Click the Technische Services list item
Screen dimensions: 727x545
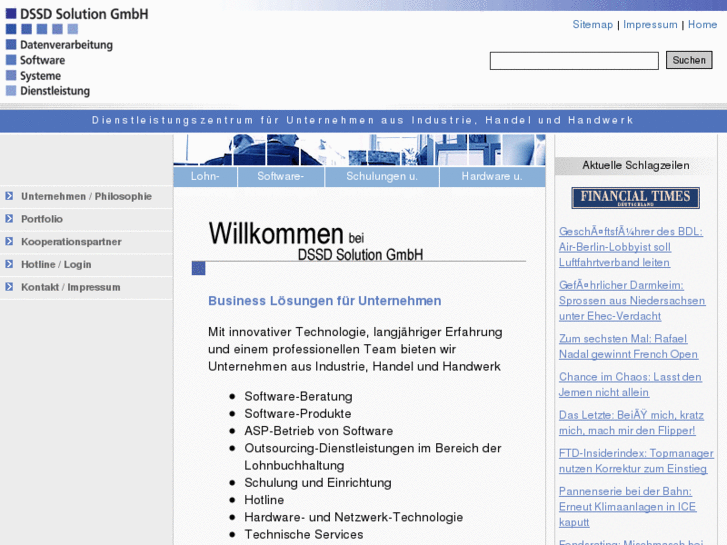(303, 534)
